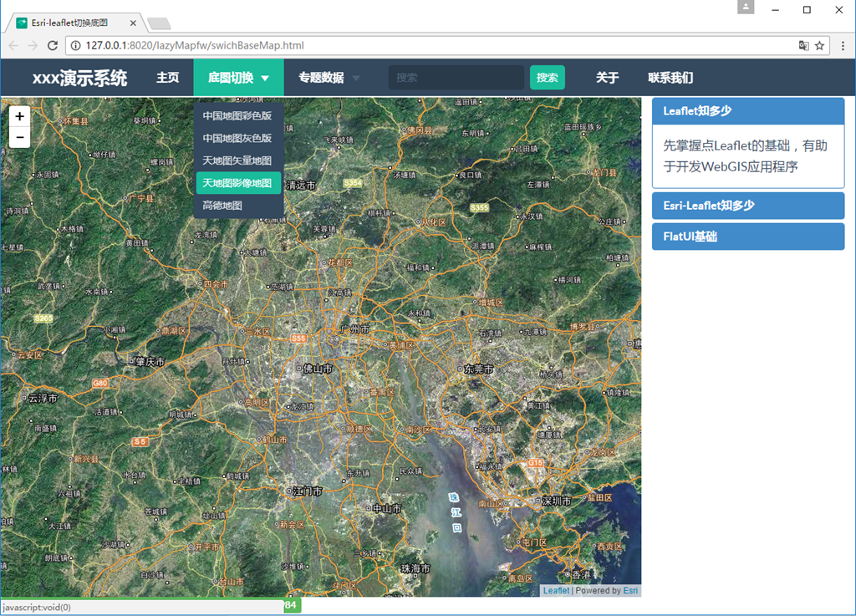Open the Chrome user profile icon
Screen dimensions: 856x616
pyautogui.click(x=746, y=8)
